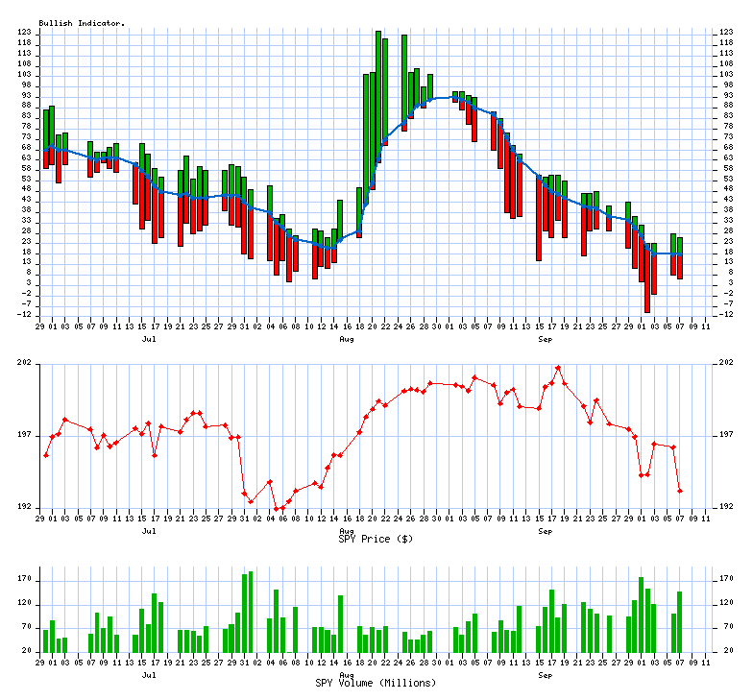The image size is (753, 700).
Task: Click the 'Aug' month label under the Bullish Indicator chart
Action: click(x=347, y=340)
